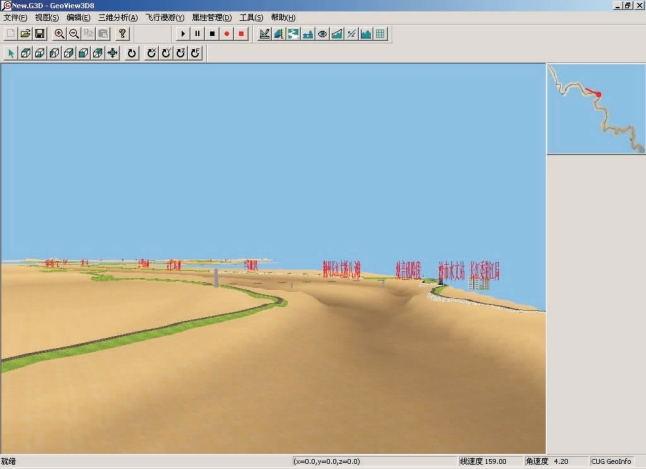Expand the 飞行漫游 menu
The width and height of the screenshot is (646, 469).
(x=164, y=18)
